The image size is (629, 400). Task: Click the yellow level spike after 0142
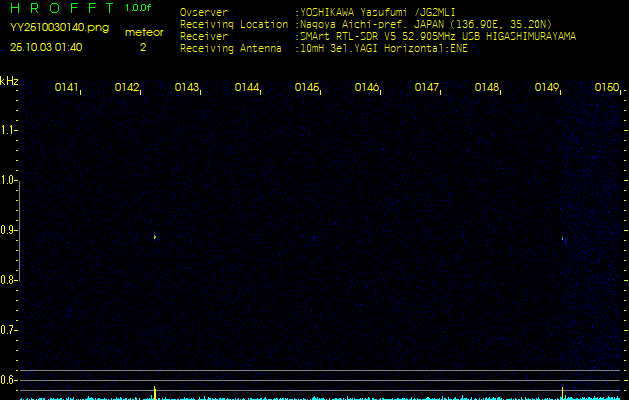[155, 392]
